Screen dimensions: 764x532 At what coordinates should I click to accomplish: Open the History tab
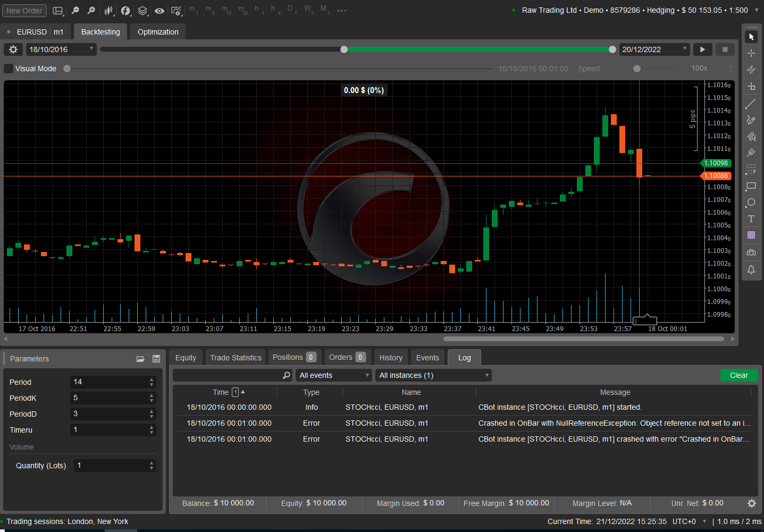pyautogui.click(x=391, y=358)
